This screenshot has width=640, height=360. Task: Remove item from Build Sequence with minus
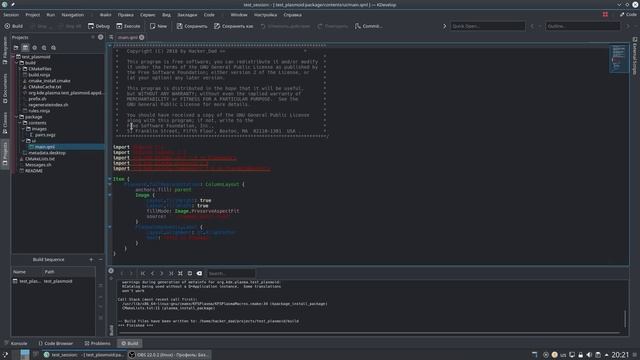(x=100, y=260)
